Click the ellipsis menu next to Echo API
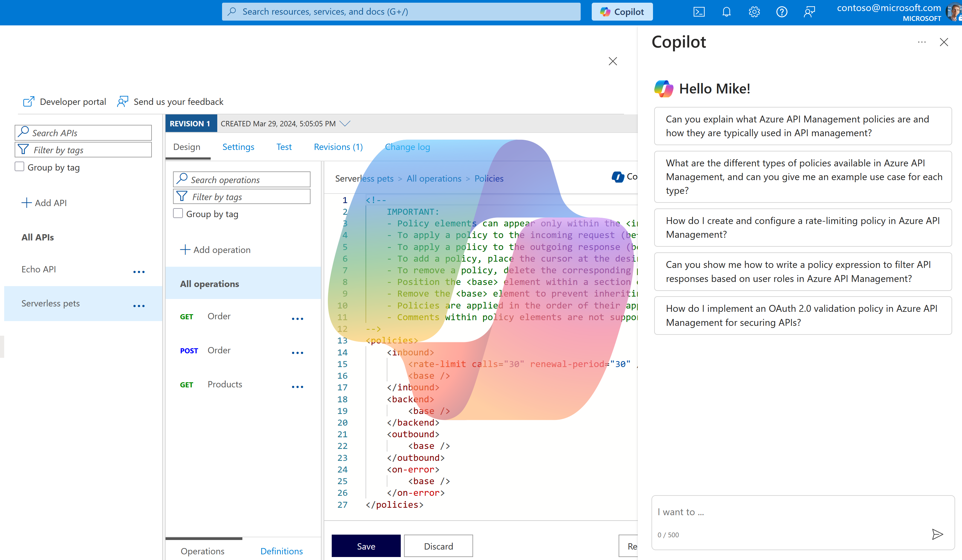 pyautogui.click(x=139, y=271)
